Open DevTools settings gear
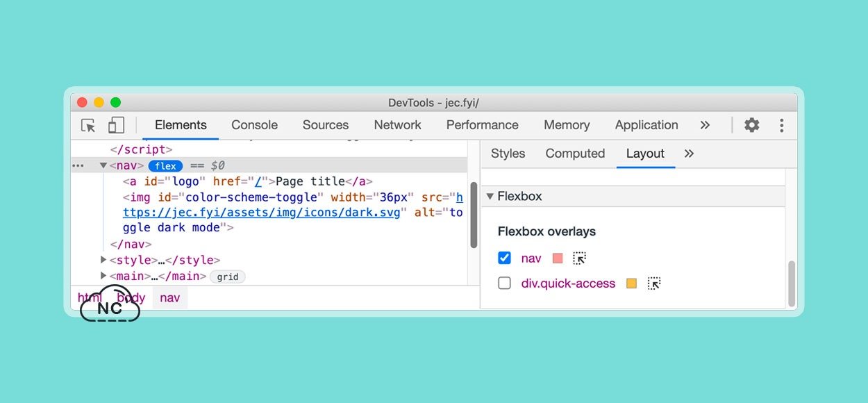The height and width of the screenshot is (403, 868). click(x=752, y=125)
